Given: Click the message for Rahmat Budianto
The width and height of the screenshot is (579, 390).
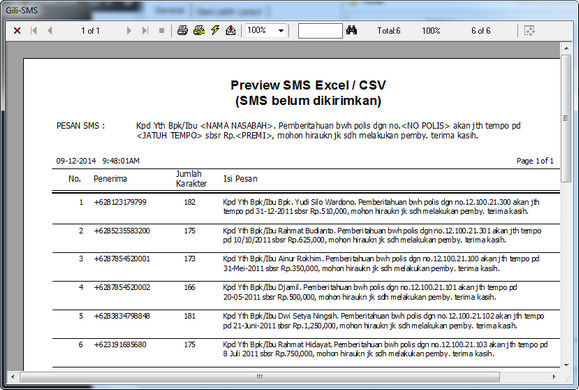Looking at the screenshot, I should pyautogui.click(x=382, y=235).
